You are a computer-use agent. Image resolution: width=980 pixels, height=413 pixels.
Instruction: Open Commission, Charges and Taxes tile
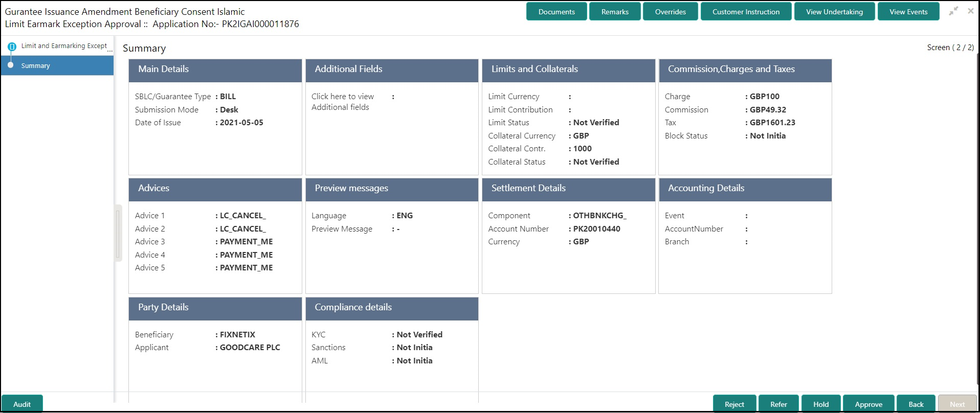(745, 71)
